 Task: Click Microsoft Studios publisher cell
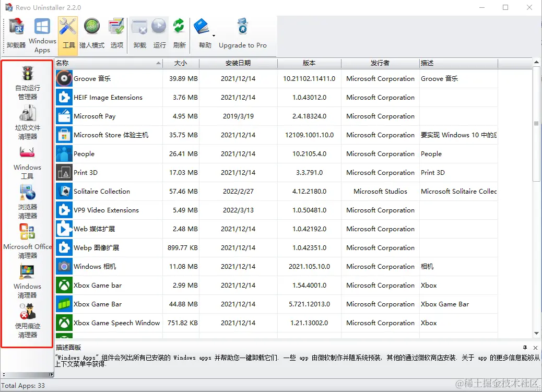(x=380, y=191)
